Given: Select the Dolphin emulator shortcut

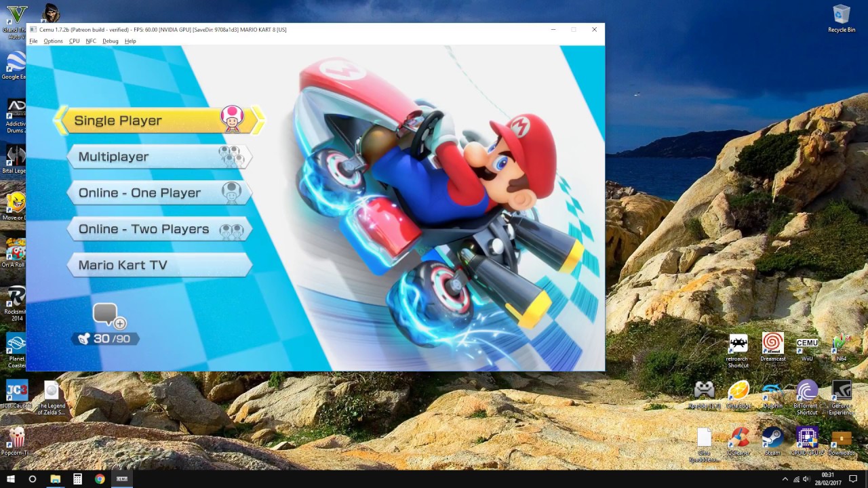Looking at the screenshot, I should pos(772,394).
